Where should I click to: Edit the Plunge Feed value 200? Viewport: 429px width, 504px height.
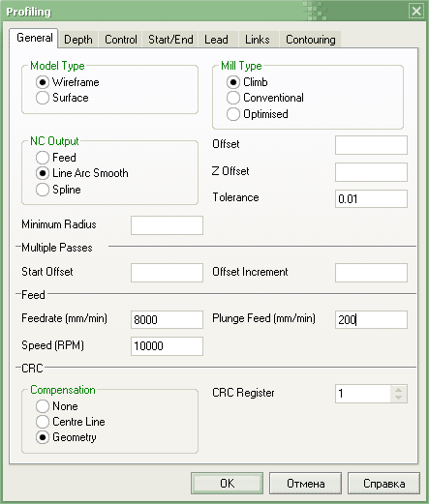click(371, 320)
